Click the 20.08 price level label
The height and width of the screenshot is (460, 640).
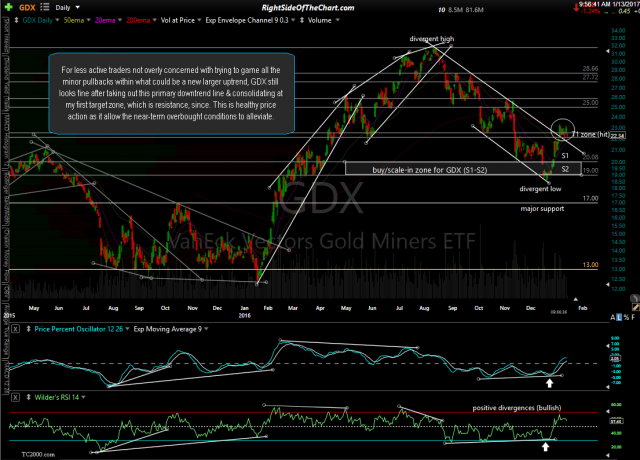tap(590, 157)
